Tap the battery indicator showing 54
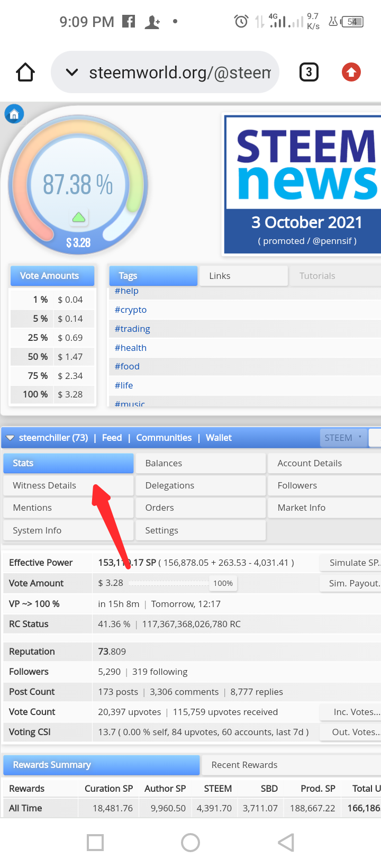This screenshot has width=381, height=868. [352, 22]
